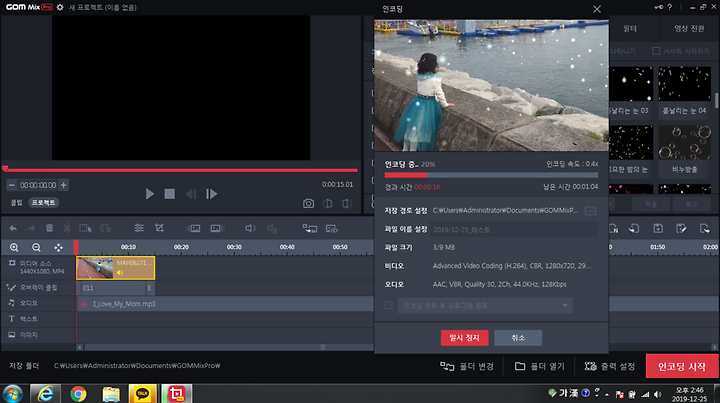Click the 인코딩 시작 button
Screen dimensions: 720x403
click(x=681, y=366)
